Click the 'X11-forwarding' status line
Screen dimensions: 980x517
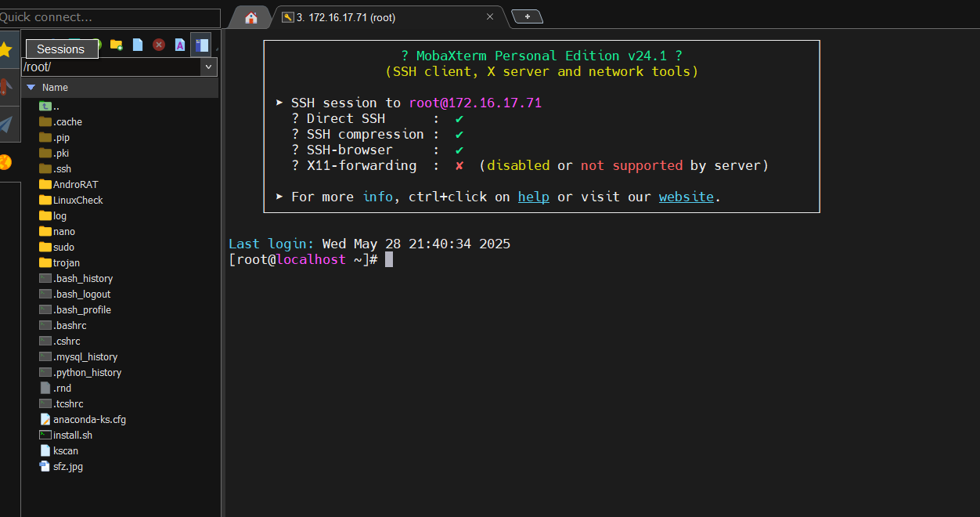(530, 165)
